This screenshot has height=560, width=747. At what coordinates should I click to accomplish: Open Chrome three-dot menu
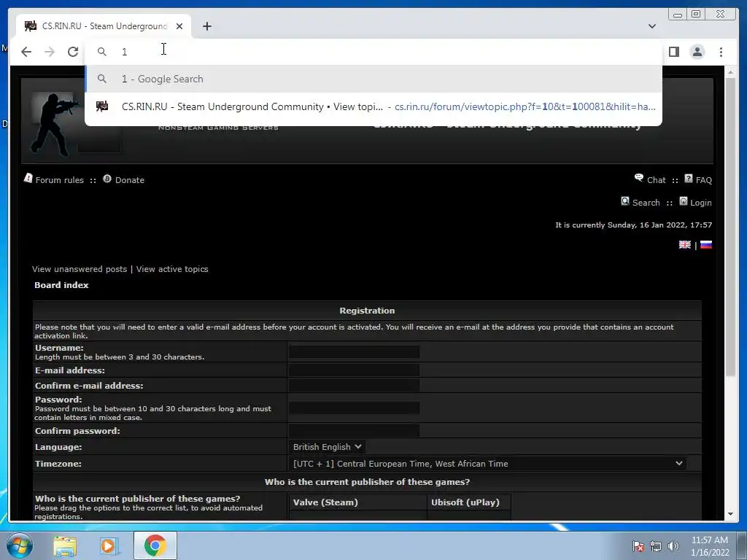pyautogui.click(x=721, y=52)
